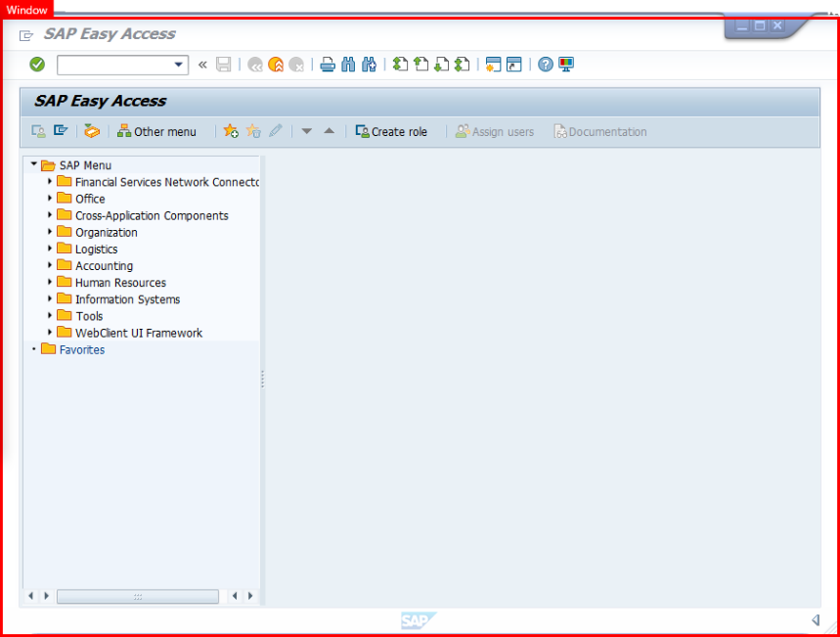840x637 pixels.
Task: Click the Create role button
Action: [x=391, y=131]
